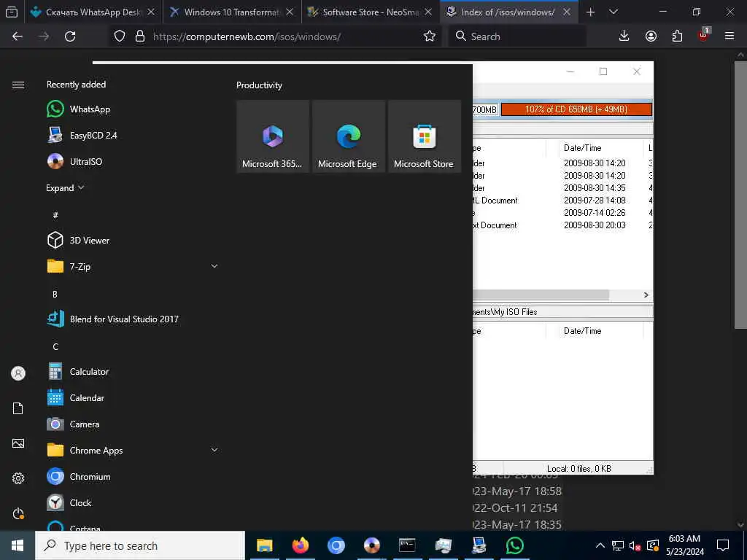Switch to Windows 10 Transformation tab
Image resolution: width=747 pixels, height=560 pixels.
pos(232,12)
